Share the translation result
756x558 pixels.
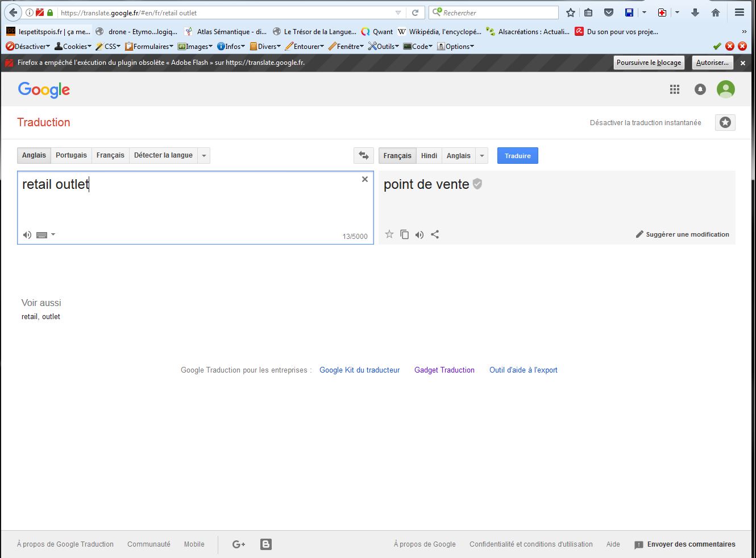coord(435,234)
